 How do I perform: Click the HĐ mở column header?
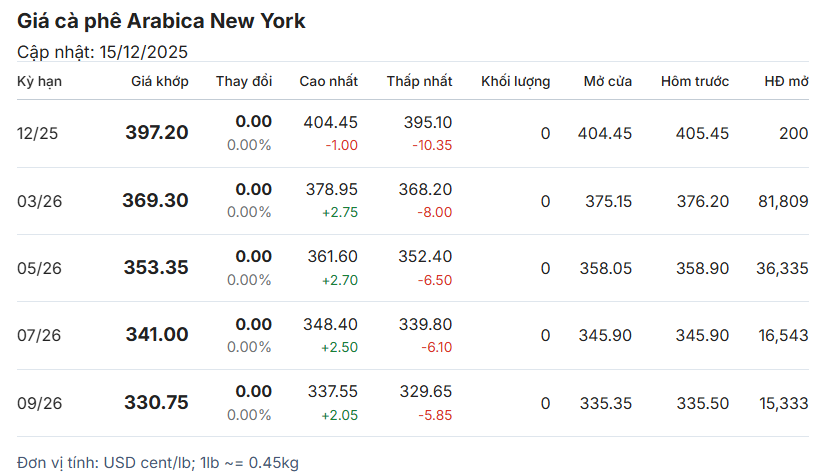click(786, 81)
